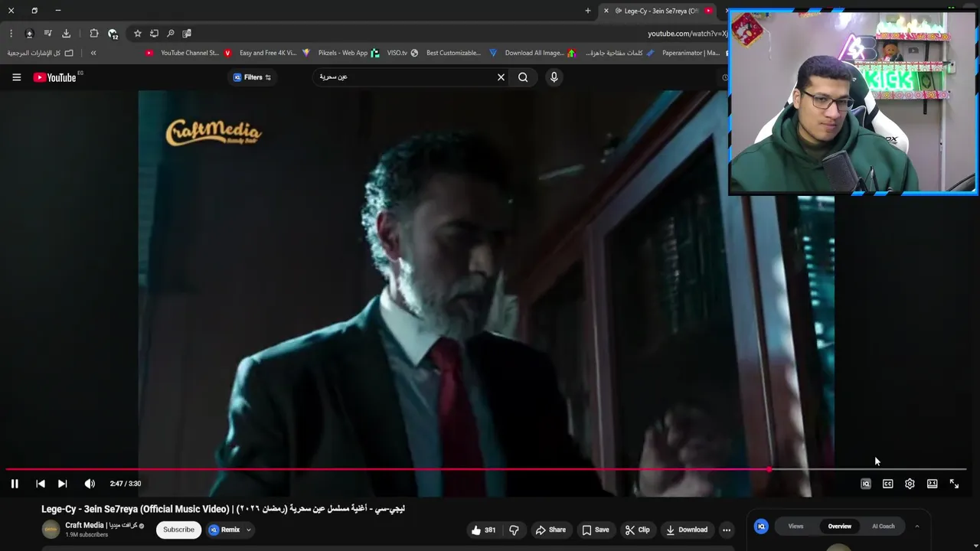
Task: Mute the video volume
Action: tap(90, 484)
